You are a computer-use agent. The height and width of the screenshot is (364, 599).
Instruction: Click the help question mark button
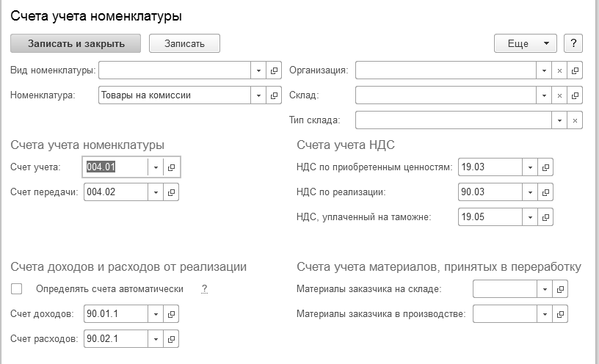(573, 44)
